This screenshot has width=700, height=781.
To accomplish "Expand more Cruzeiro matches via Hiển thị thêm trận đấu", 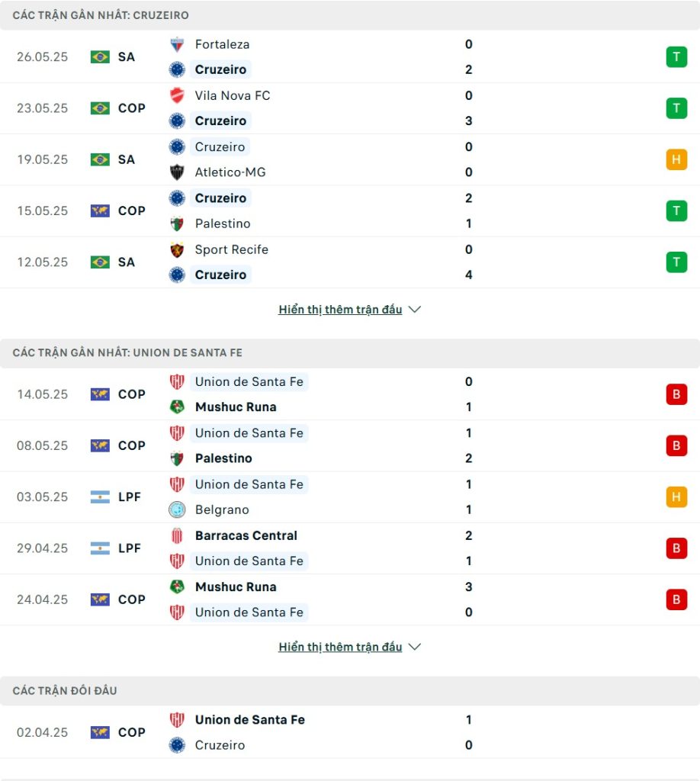I will [340, 310].
